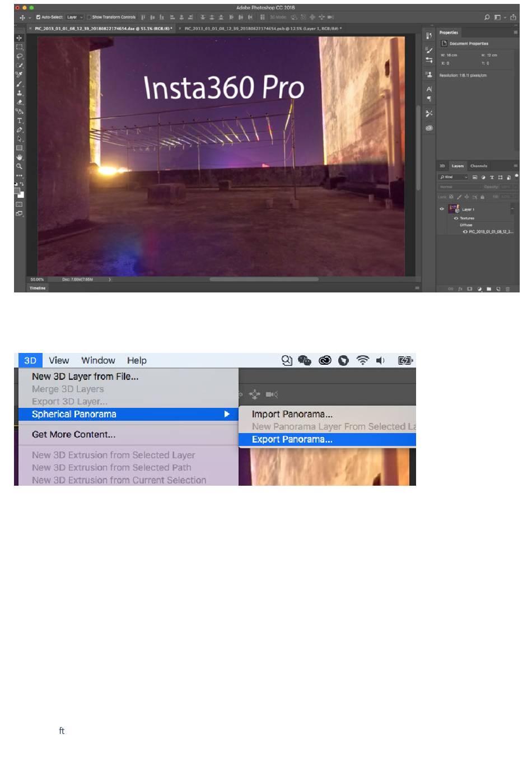Click the Search magnifier in options bar
This screenshot has height=772, width=532.
tap(487, 17)
